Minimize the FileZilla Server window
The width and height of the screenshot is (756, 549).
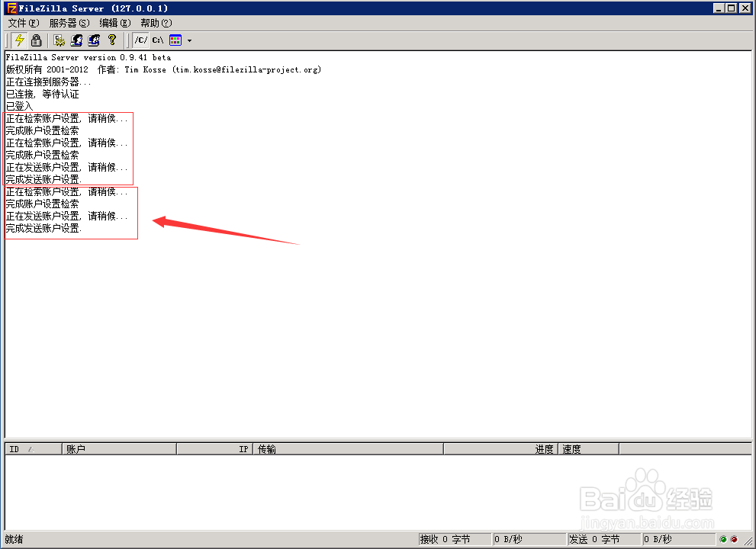click(x=719, y=8)
